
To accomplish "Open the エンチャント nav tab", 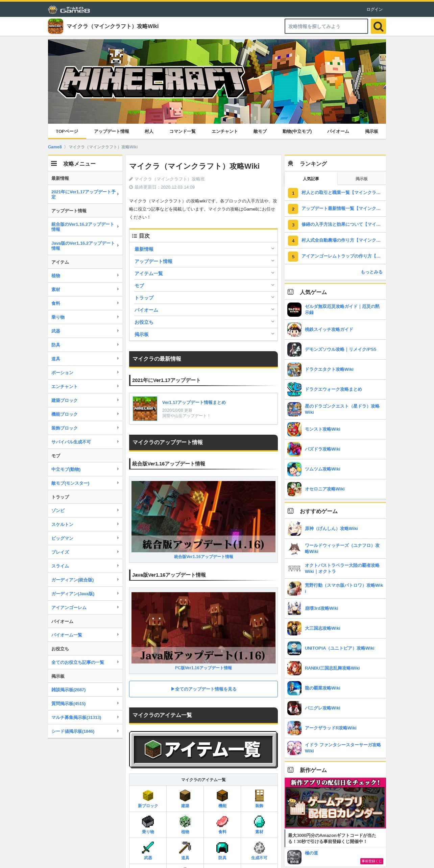I will [224, 131].
